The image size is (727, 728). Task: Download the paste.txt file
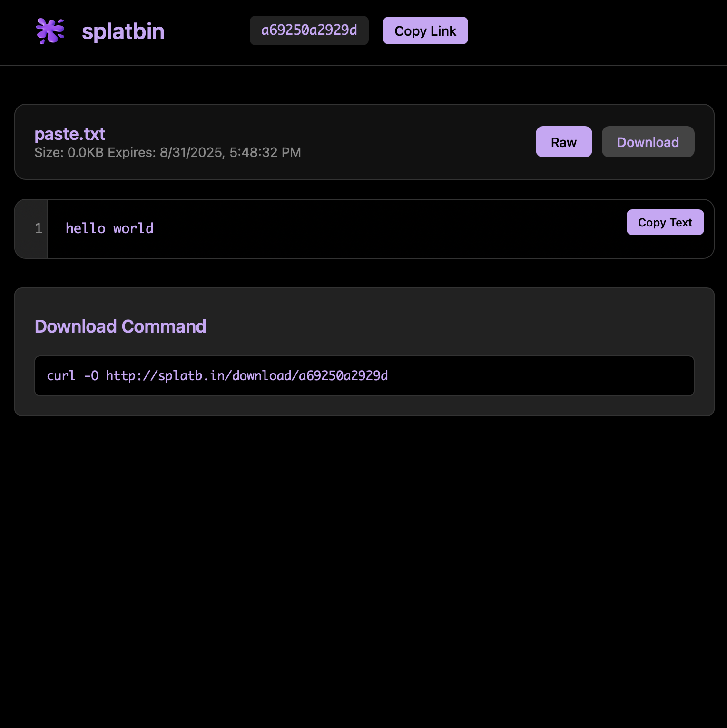coord(648,142)
